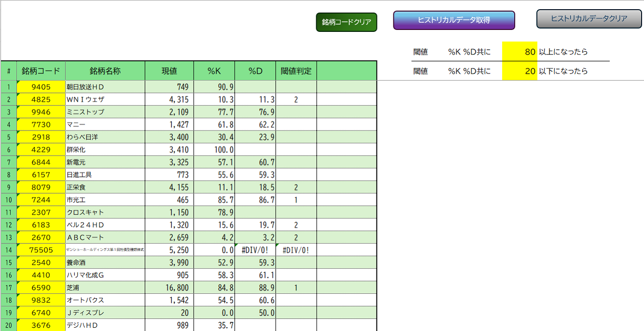Select 芝浦 current price cell 16,800
This screenshot has width=644, height=331.
coord(169,288)
